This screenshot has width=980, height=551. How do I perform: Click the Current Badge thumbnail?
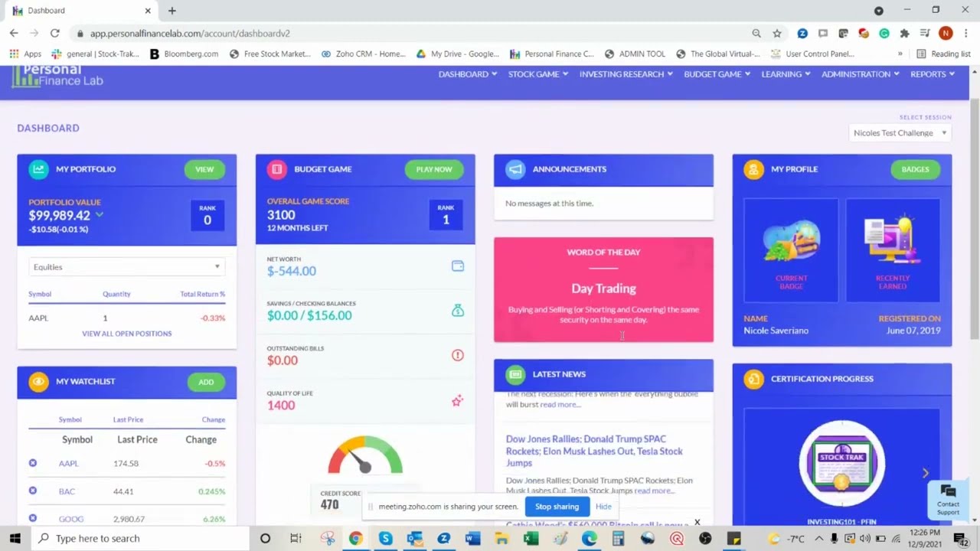tap(791, 250)
